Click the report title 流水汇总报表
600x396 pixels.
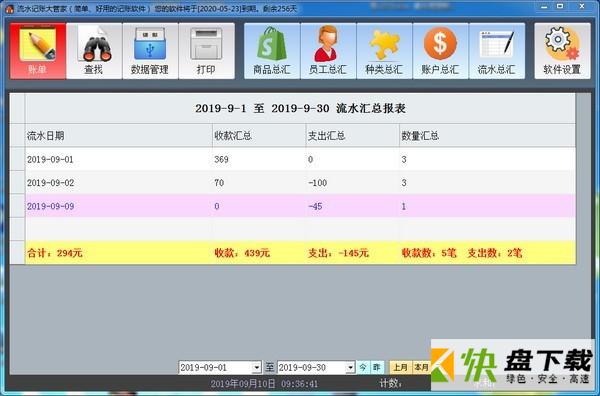pos(371,108)
